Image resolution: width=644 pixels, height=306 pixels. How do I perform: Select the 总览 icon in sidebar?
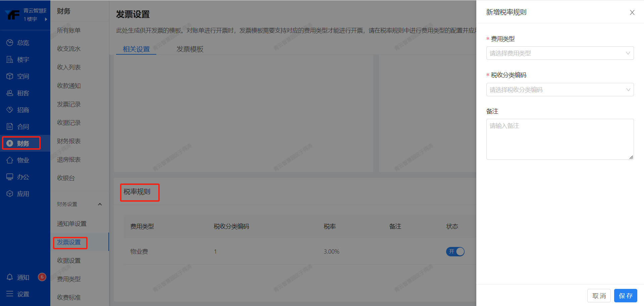coord(10,42)
